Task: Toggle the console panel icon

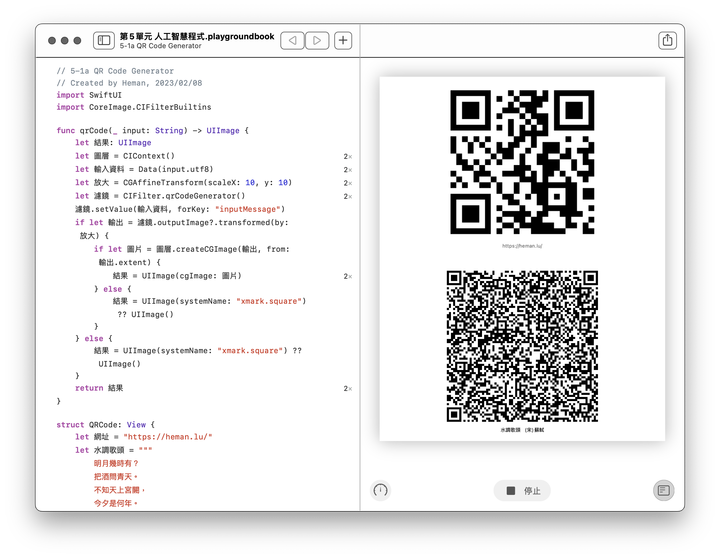Action: (663, 491)
